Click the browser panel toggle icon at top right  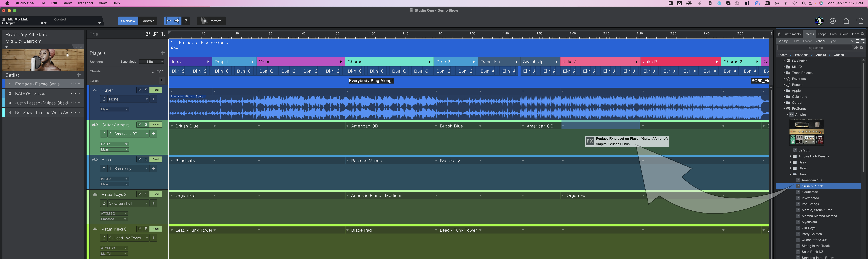(x=860, y=21)
